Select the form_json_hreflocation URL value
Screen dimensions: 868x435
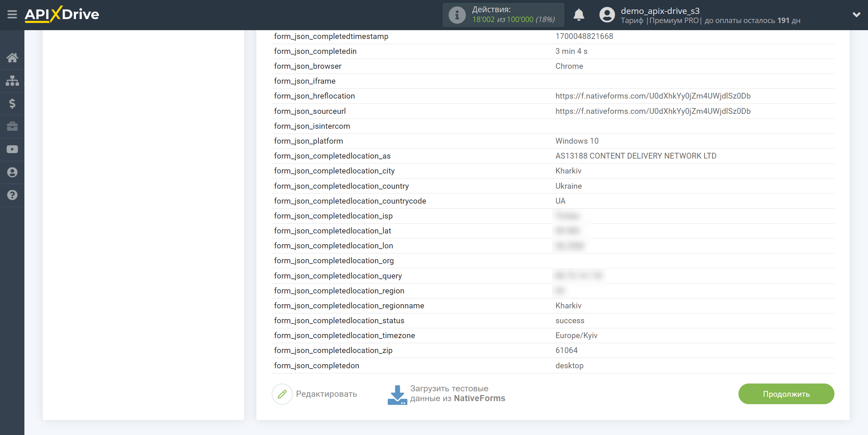[x=653, y=96]
